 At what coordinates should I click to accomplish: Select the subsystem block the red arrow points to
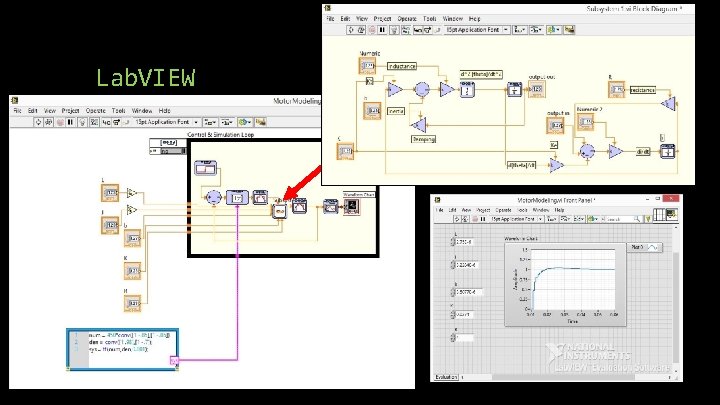[x=279, y=211]
